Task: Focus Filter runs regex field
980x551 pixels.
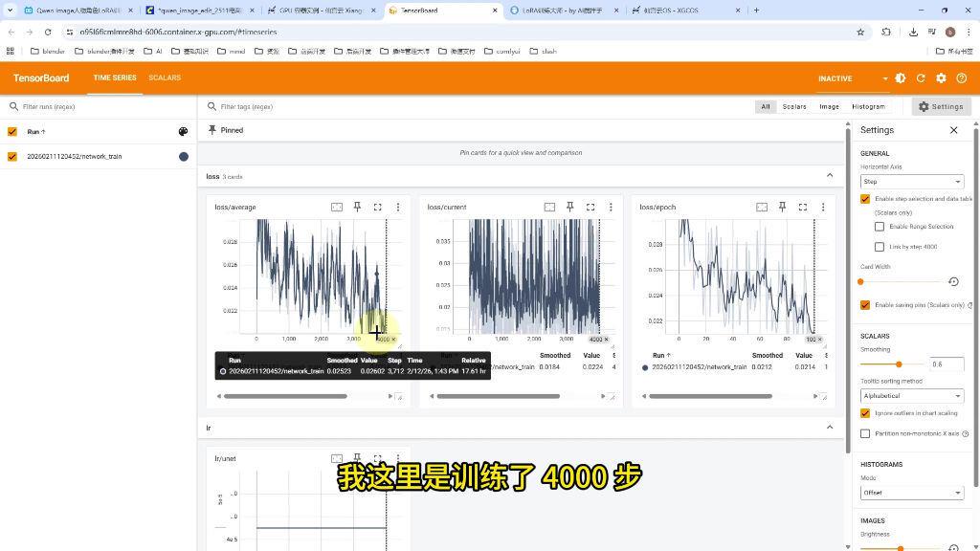Action: [103, 107]
